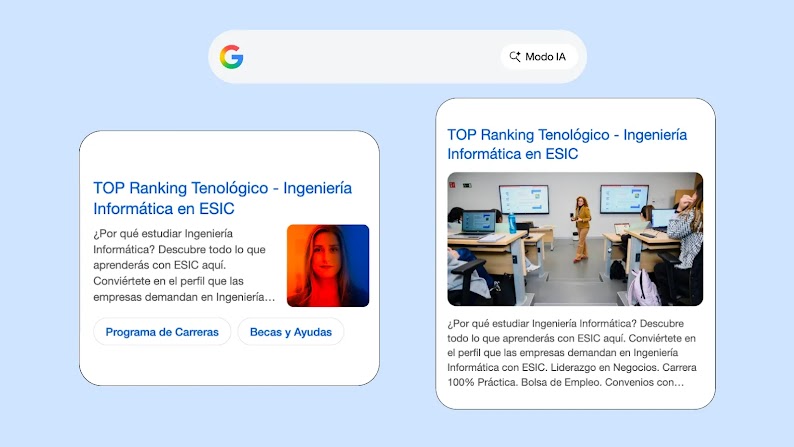This screenshot has height=447, width=794.
Task: Click the Google G logo
Action: pos(231,57)
